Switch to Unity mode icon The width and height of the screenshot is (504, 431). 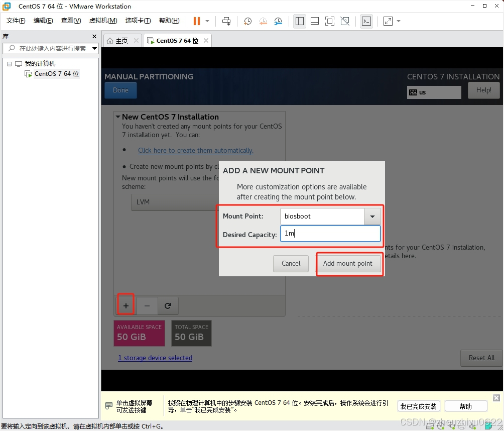pyautogui.click(x=345, y=21)
